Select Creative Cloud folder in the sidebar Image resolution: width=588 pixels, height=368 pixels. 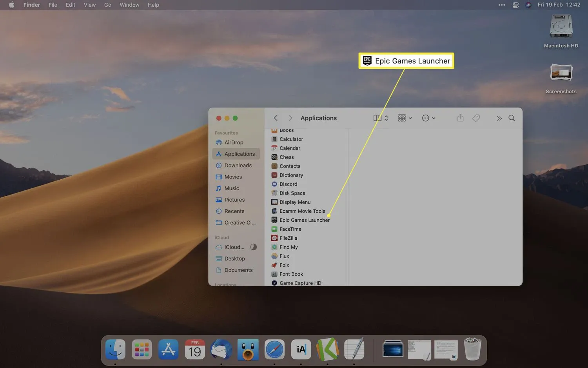236,222
